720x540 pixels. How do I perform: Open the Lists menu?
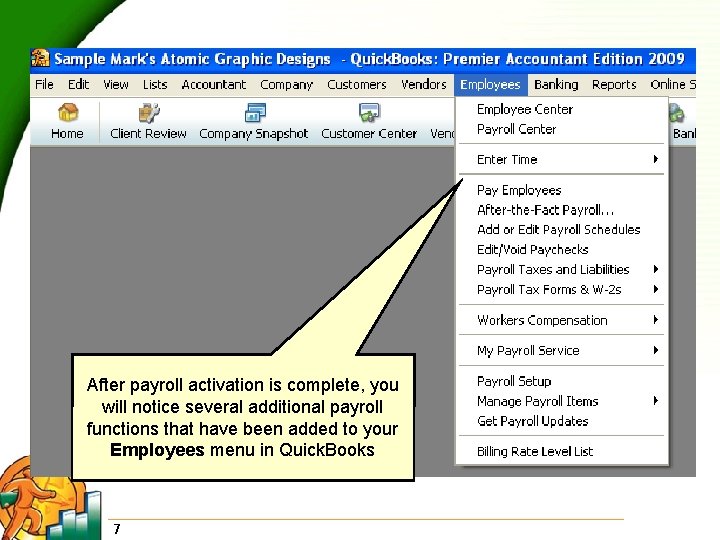pos(155,84)
